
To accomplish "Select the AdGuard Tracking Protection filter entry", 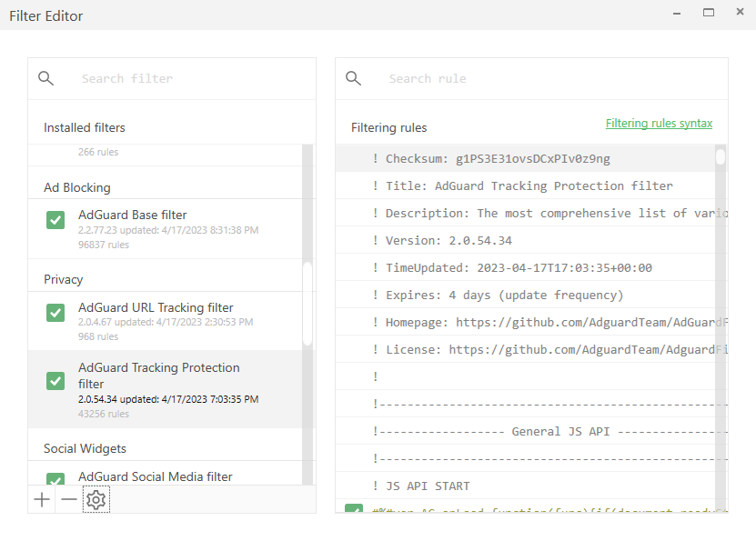I will 165,389.
